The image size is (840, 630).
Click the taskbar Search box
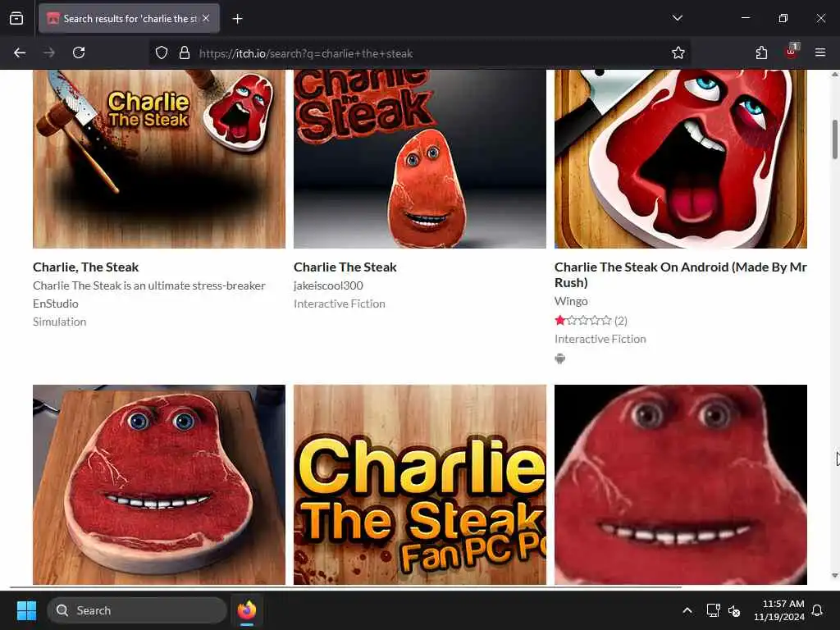point(137,610)
